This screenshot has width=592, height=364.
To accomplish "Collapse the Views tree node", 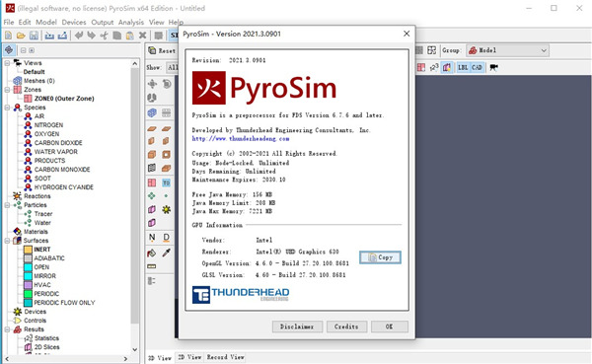I will [7, 63].
